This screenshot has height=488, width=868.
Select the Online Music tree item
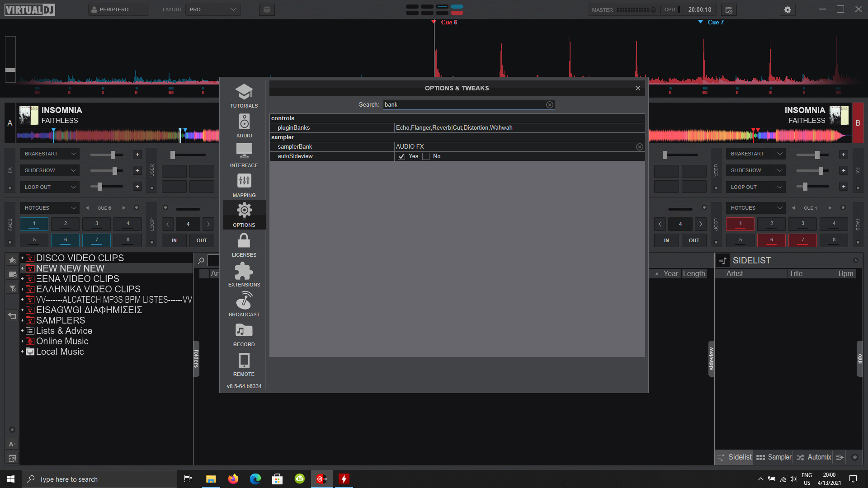pos(62,341)
